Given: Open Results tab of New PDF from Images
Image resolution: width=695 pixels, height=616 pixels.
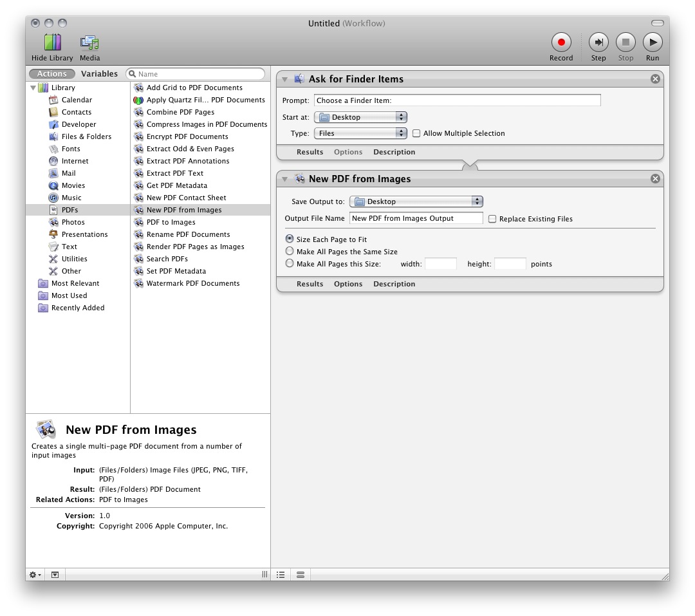Looking at the screenshot, I should [x=310, y=284].
